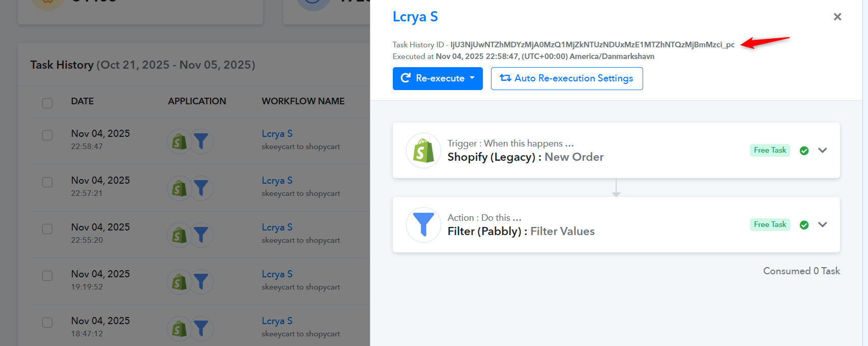Screen dimensions: 868x346
Task: Open the Lcrya S workflow link at 22:57:21
Action: point(277,181)
